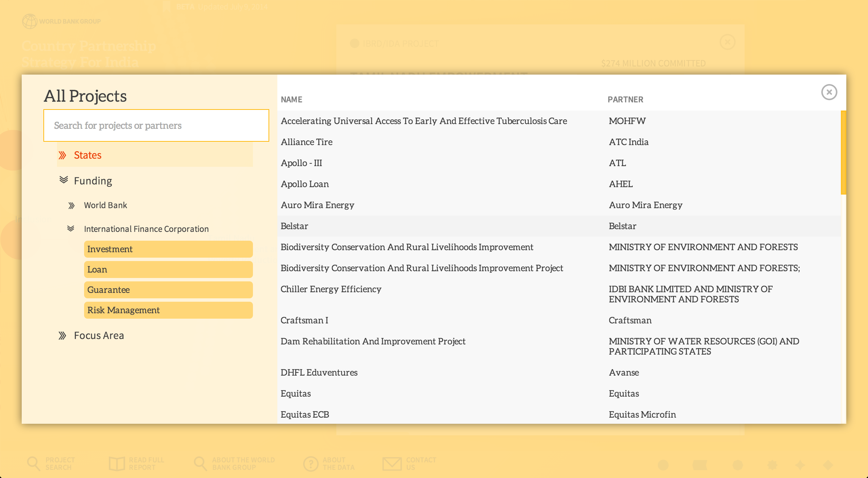Viewport: 868px width, 478px height.
Task: Open the Auro Mira Energy project name
Action: 317,205
